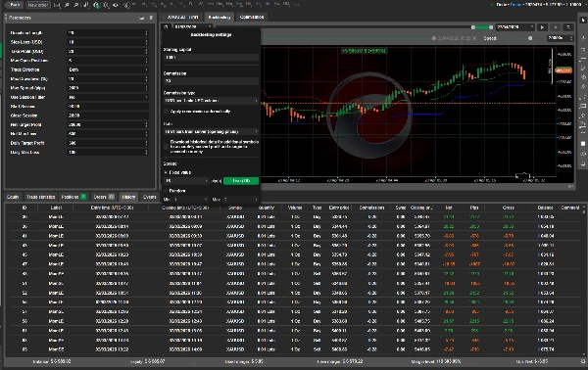Open the XAUUSD chart tab
The height and width of the screenshot is (370, 588).
click(x=182, y=18)
